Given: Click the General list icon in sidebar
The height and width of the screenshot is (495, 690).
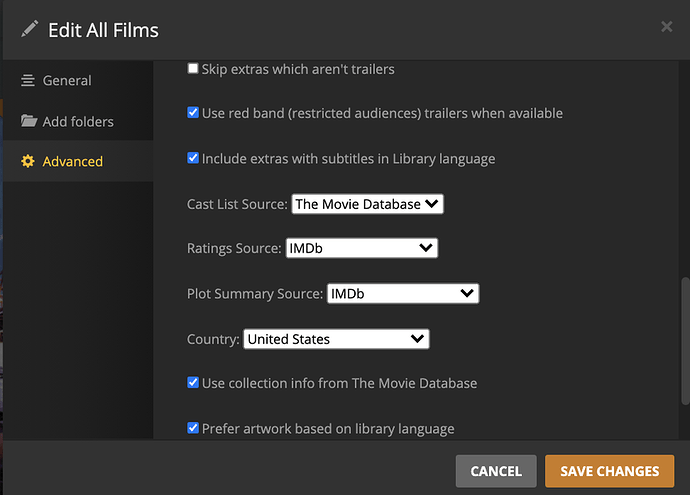Looking at the screenshot, I should pos(28,81).
